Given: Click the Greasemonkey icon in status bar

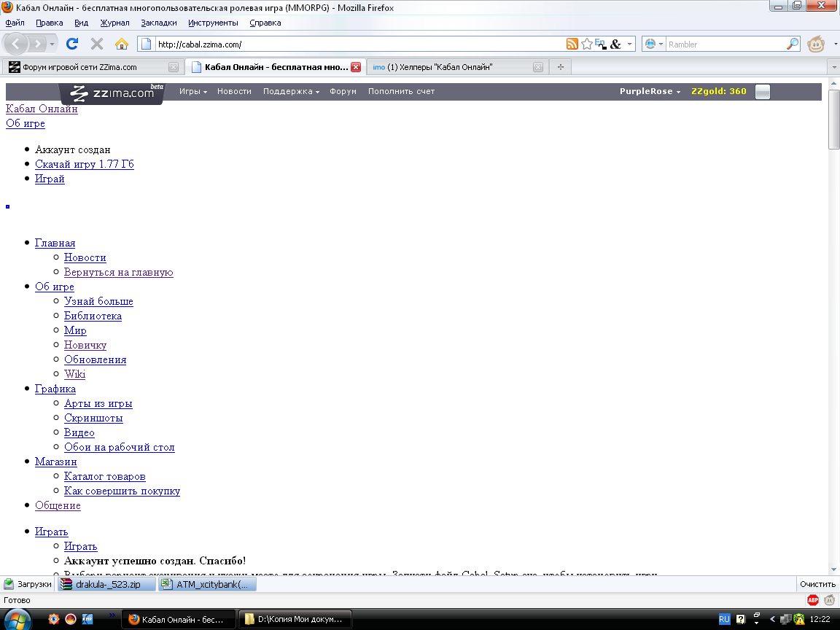Looking at the screenshot, I should tap(829, 600).
